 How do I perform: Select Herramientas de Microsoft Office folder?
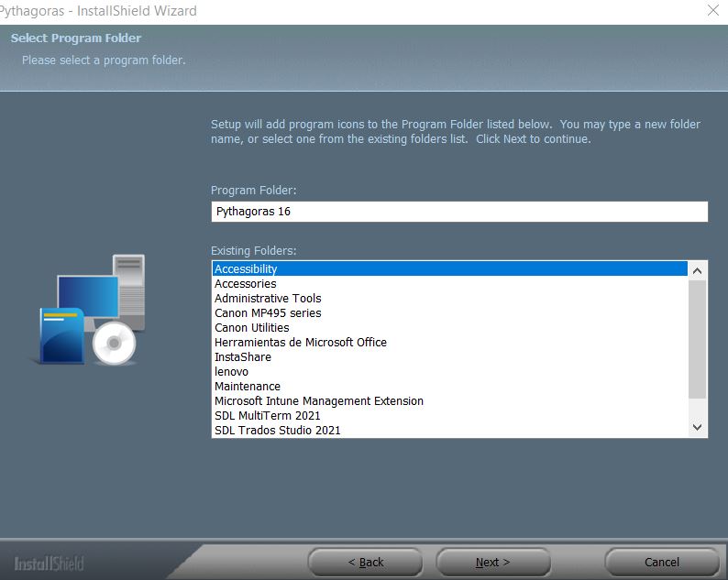point(450,343)
